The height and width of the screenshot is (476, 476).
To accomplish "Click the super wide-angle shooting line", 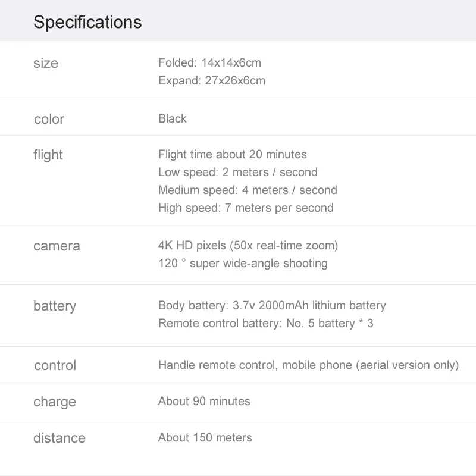I will coord(243,263).
